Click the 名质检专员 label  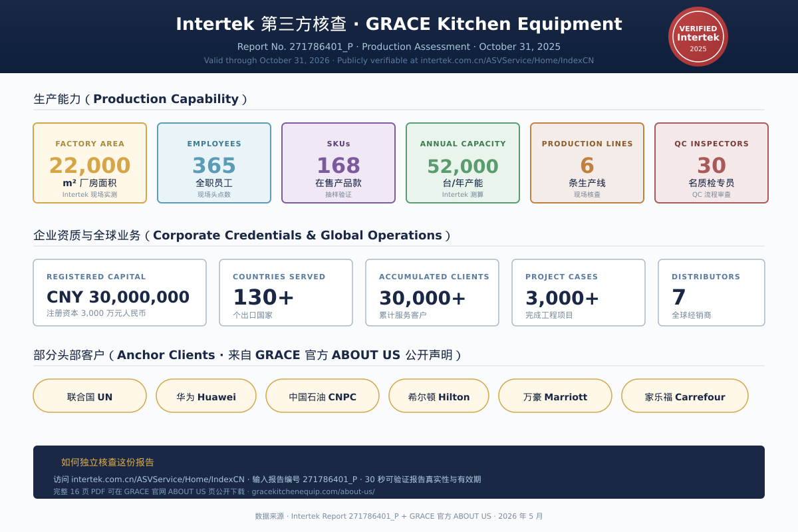click(712, 183)
